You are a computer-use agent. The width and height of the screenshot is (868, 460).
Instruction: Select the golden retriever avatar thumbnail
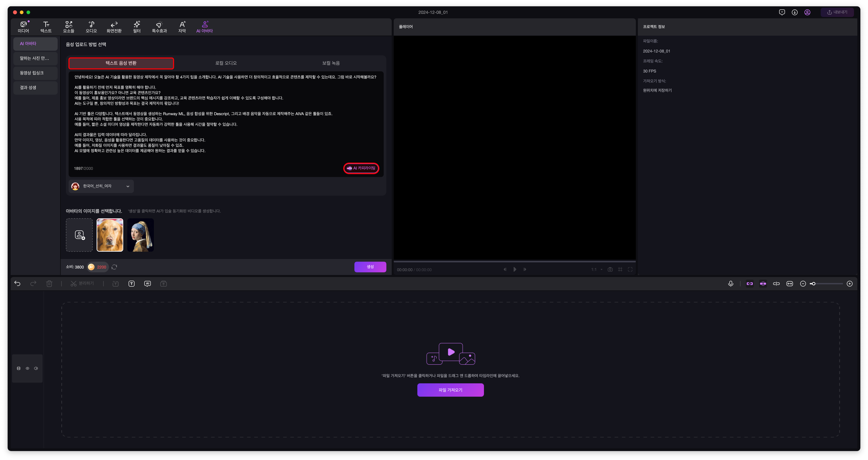tap(110, 235)
